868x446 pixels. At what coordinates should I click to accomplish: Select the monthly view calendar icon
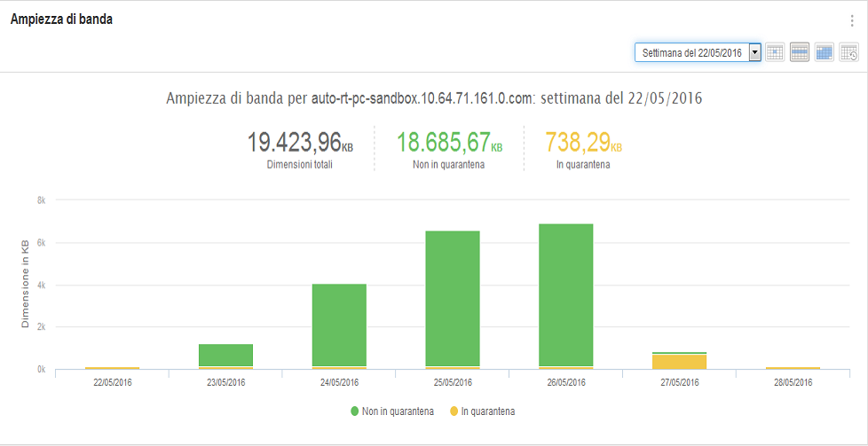click(x=825, y=52)
